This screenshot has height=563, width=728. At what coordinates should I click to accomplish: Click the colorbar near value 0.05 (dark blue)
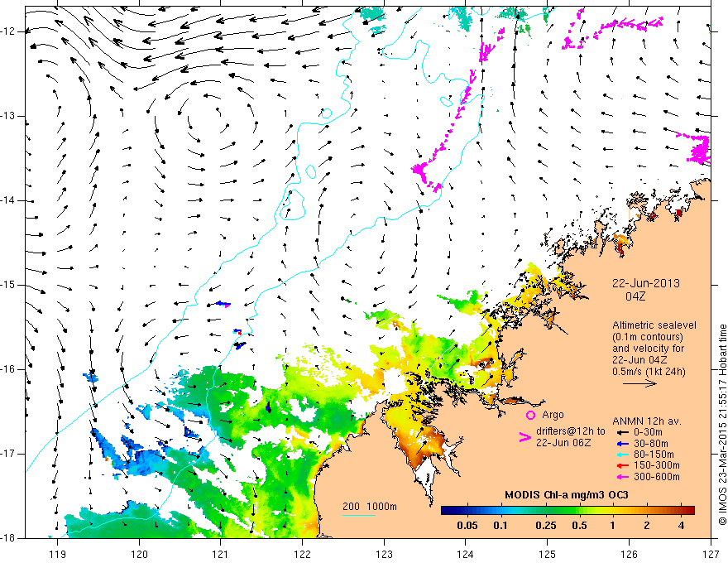467,511
